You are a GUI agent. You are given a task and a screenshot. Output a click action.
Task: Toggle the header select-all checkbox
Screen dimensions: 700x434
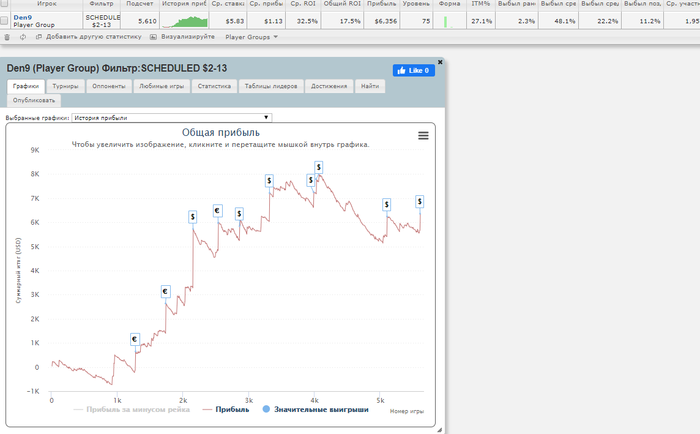[x=4, y=4]
